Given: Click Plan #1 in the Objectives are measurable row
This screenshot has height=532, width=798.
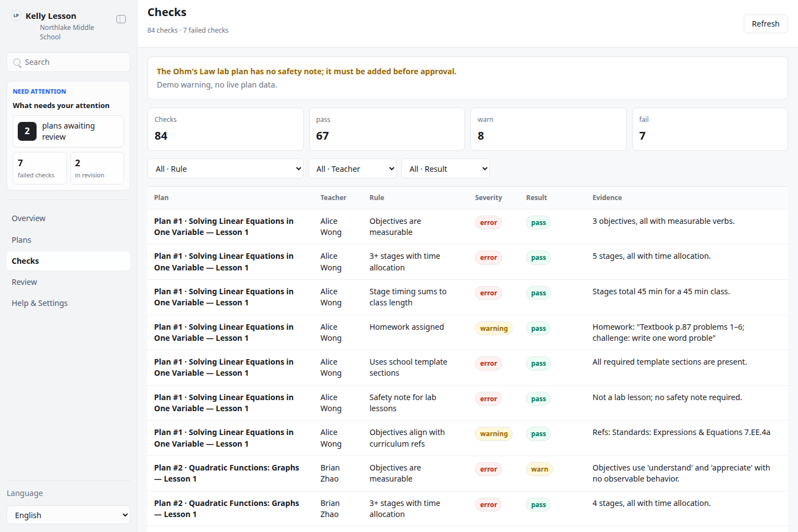Looking at the screenshot, I should 224,227.
